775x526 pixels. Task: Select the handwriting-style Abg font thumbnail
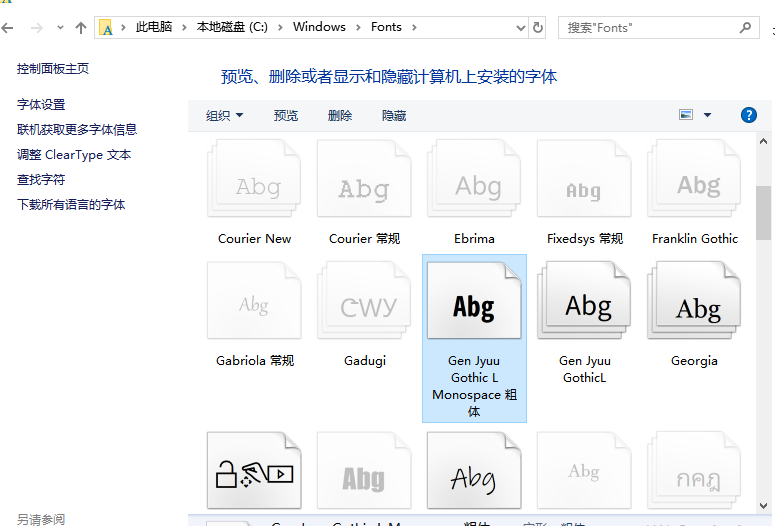pos(474,471)
